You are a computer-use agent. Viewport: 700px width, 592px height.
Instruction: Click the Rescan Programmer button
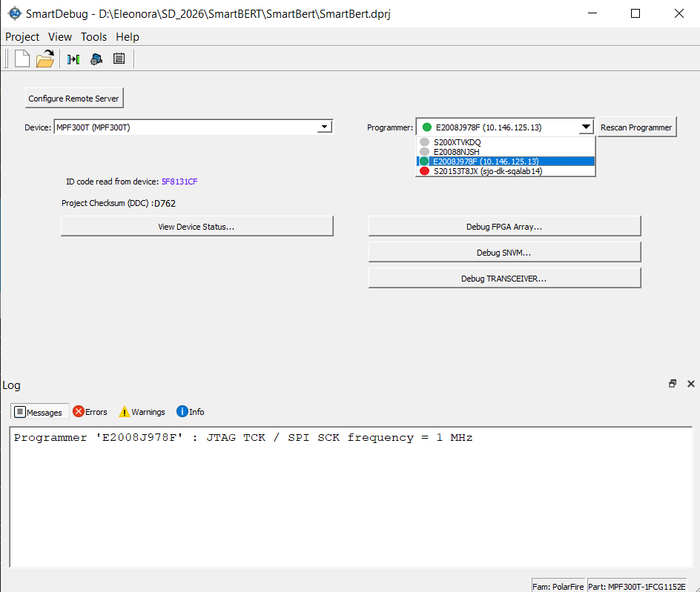click(x=636, y=127)
